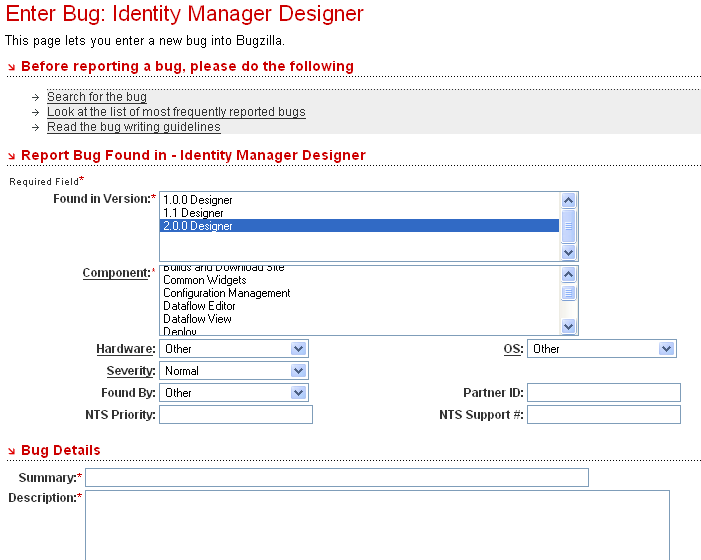The height and width of the screenshot is (560, 701).
Task: Pick Configuration Management component
Action: click(227, 293)
